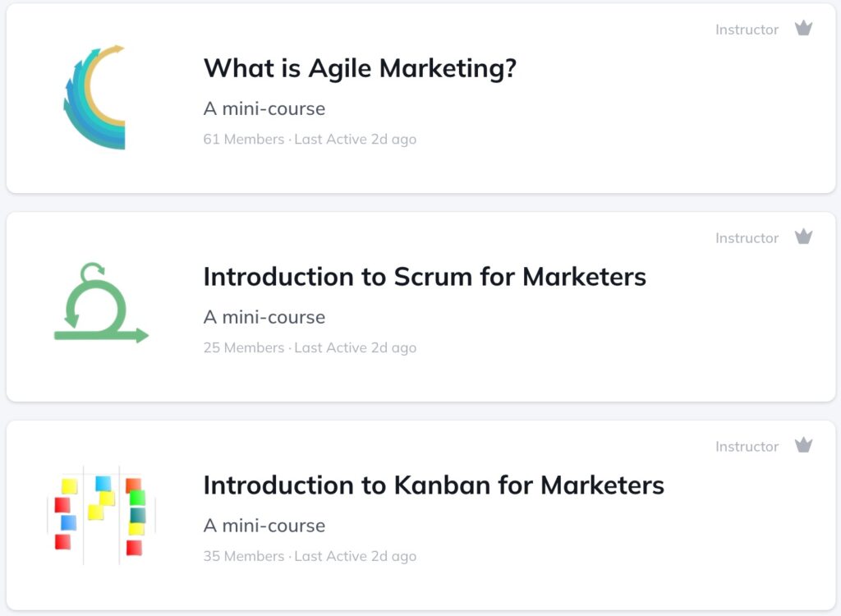Click the crown icon on Scrum course card
The height and width of the screenshot is (616, 841).
point(803,236)
